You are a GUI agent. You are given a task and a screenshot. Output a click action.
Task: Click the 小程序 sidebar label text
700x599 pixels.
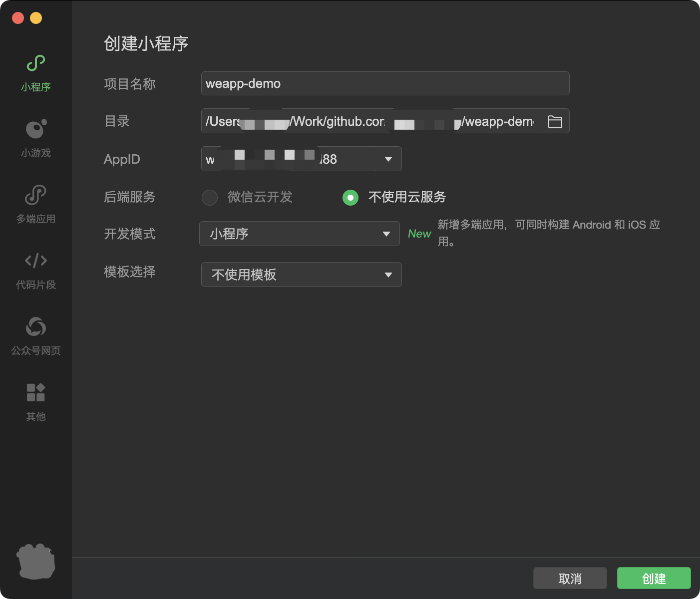(x=36, y=87)
